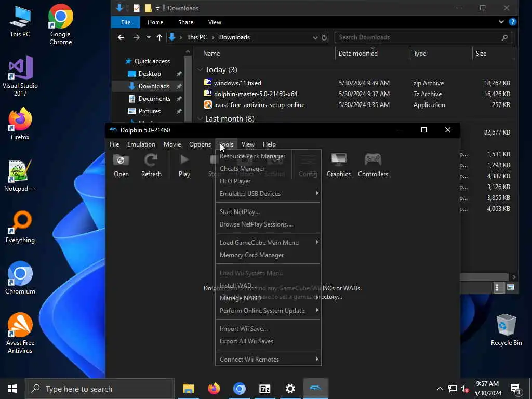Open Dolphin Emulation menu
532x399 pixels.
pos(141,144)
